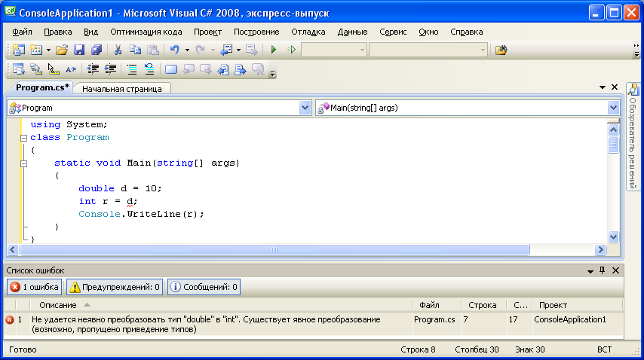
Task: Click the New Project toolbar icon
Action: point(19,50)
